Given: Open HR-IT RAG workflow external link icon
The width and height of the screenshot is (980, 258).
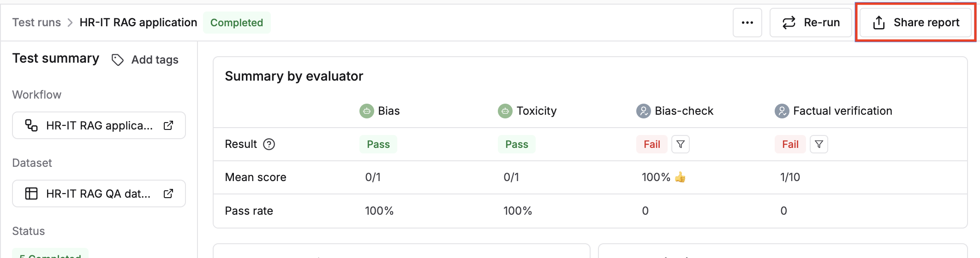Looking at the screenshot, I should coord(168,125).
